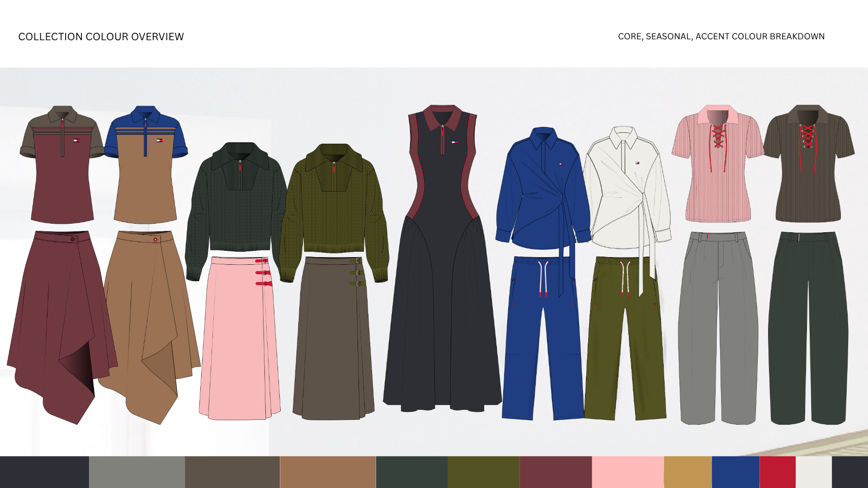Click the olive drawstring trousers
The width and height of the screenshot is (868, 488).
pyautogui.click(x=625, y=338)
